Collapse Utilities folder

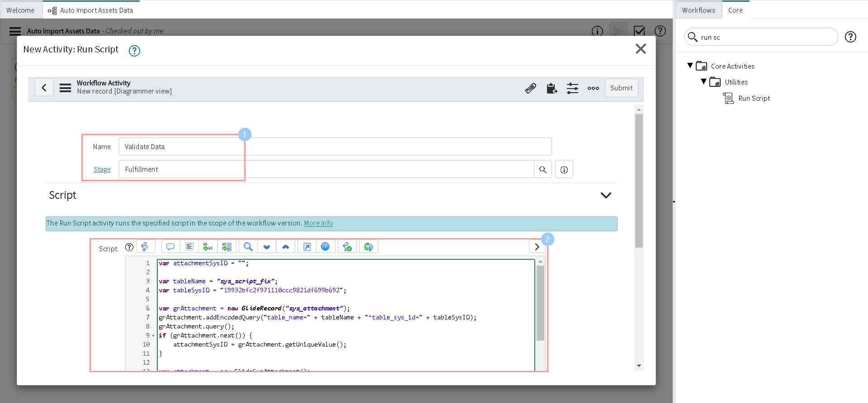[x=703, y=82]
